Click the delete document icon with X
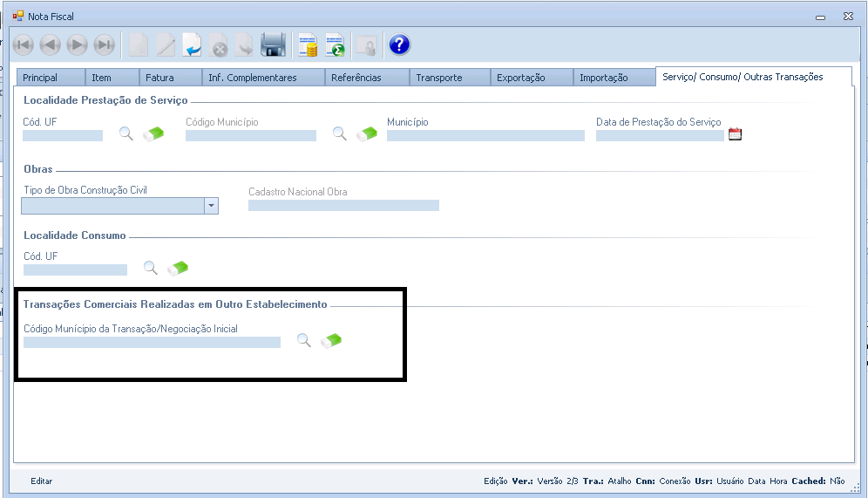The width and height of the screenshot is (868, 498). tap(220, 44)
